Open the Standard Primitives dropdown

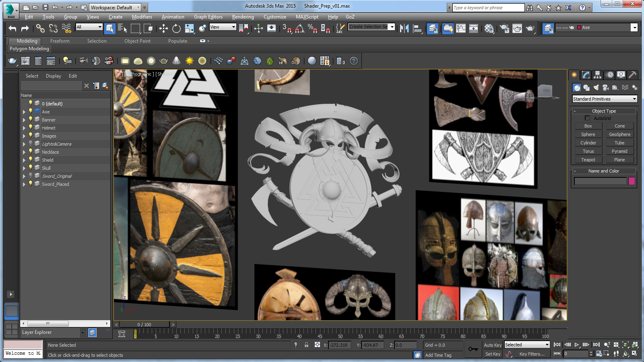tap(605, 99)
